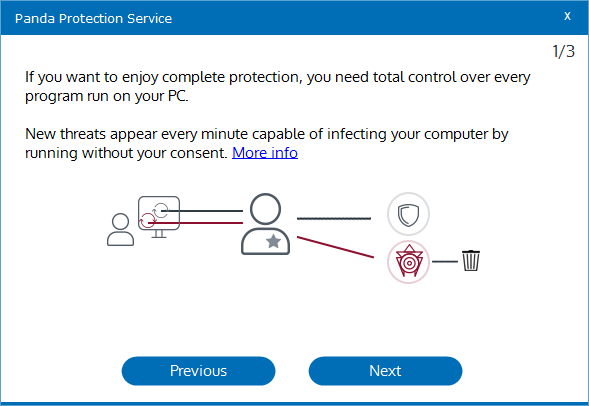Image resolution: width=589 pixels, height=406 pixels.
Task: Click the gray circular arrows in monitor
Action: (160, 210)
